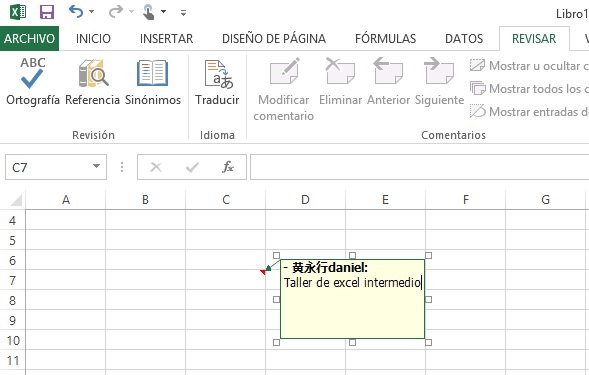Click the comment text 'Taller de excel intermedio'
589x375 pixels.
click(352, 283)
